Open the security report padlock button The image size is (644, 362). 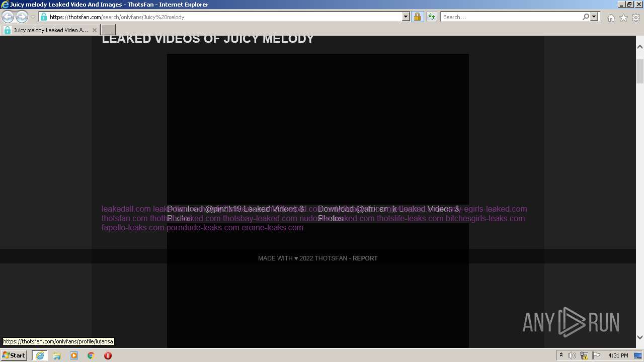pyautogui.click(x=417, y=17)
